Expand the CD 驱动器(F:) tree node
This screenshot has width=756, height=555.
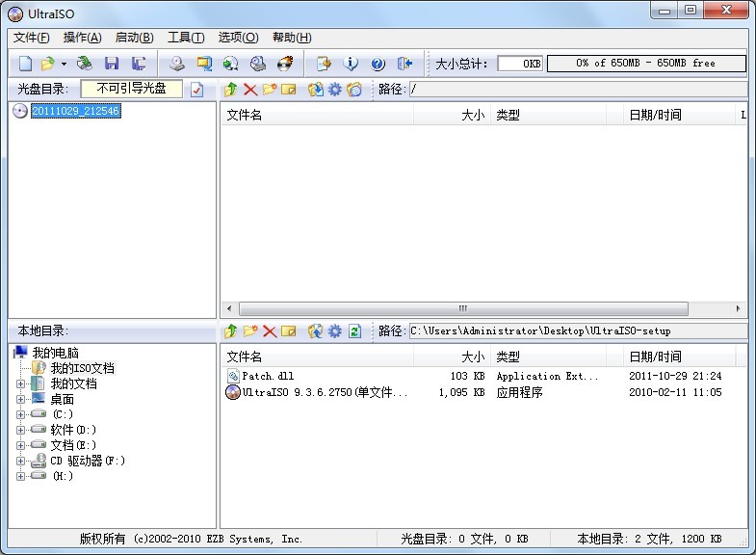click(x=21, y=461)
